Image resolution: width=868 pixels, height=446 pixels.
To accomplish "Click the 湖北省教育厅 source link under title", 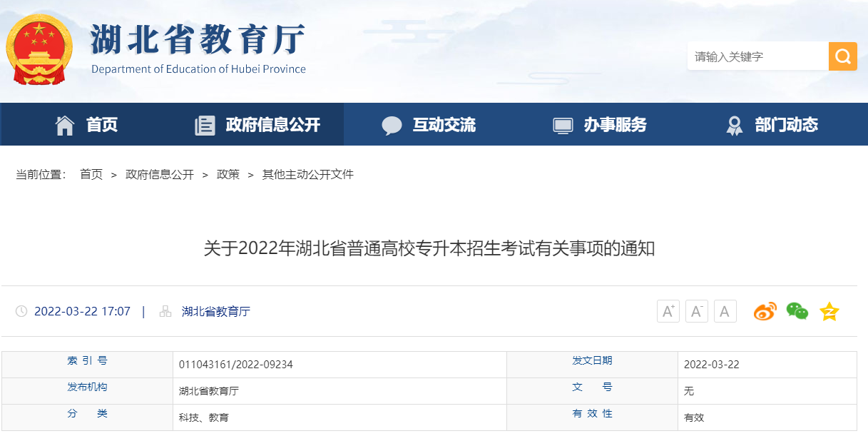I will pyautogui.click(x=216, y=311).
